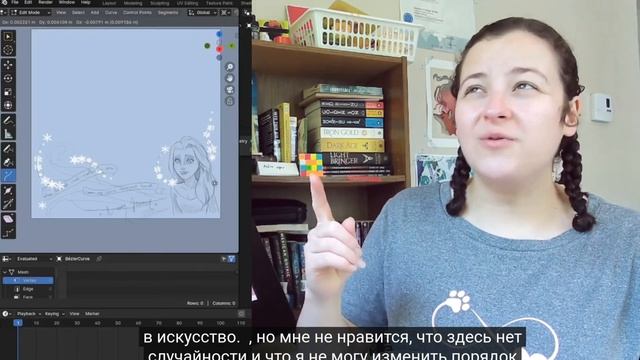
Task: Select the Rotate tool
Action: [x=8, y=78]
